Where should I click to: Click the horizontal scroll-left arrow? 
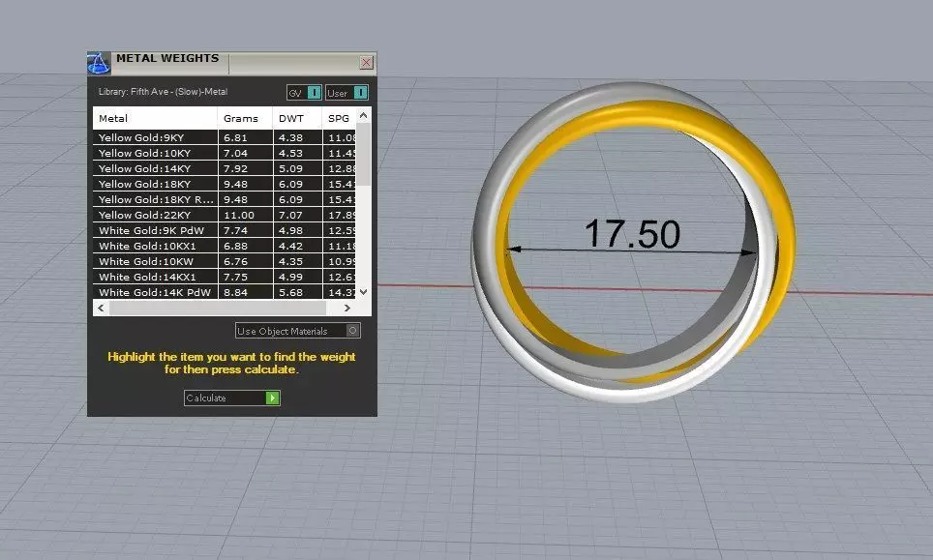point(101,308)
